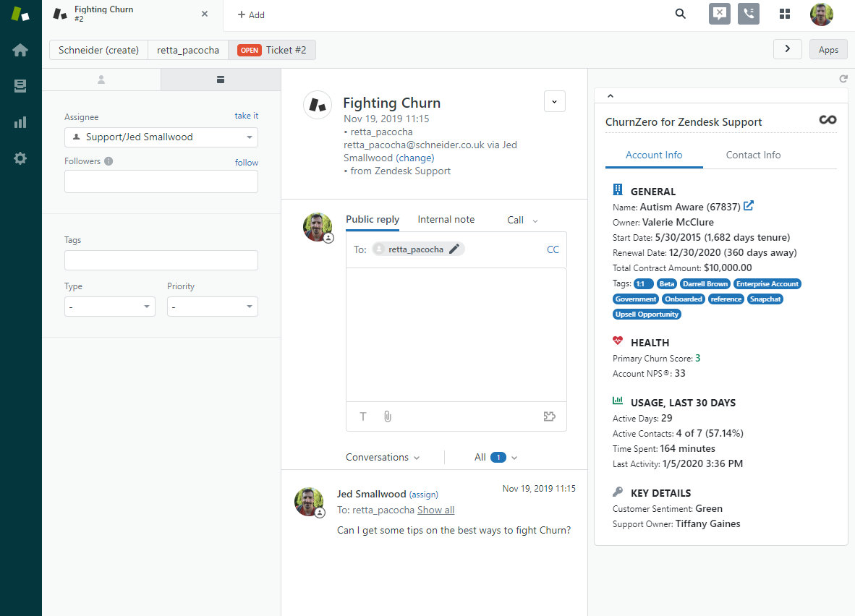The width and height of the screenshot is (855, 616).
Task: Open the apps puzzle piece icon in composer
Action: click(x=550, y=416)
